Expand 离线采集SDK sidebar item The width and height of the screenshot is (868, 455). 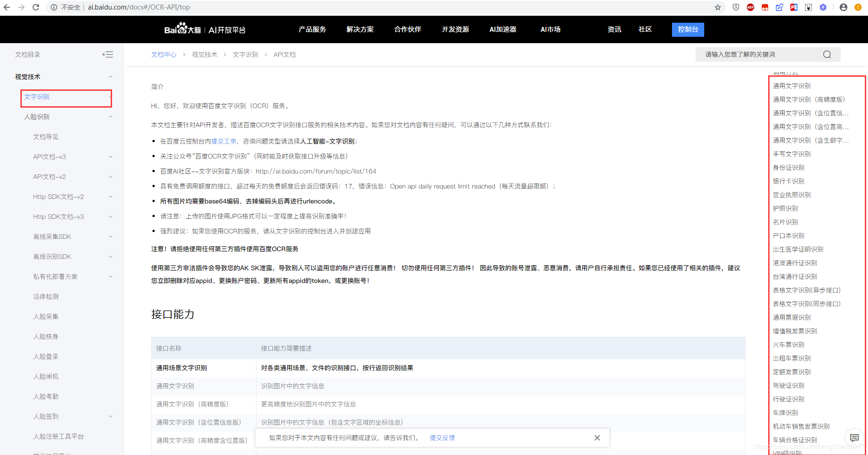110,237
